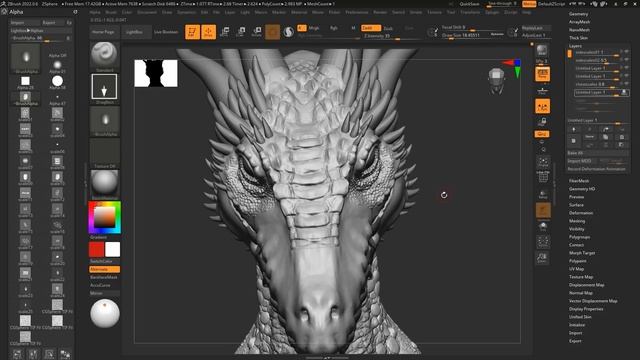Collapse the Layers subpalette
640x360 pixels.
coord(575,46)
